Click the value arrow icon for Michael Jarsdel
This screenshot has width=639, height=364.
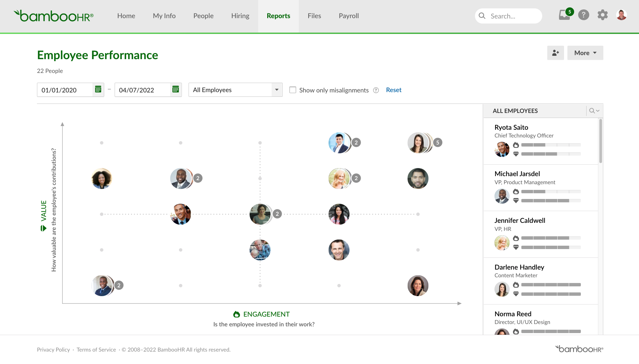(x=516, y=201)
